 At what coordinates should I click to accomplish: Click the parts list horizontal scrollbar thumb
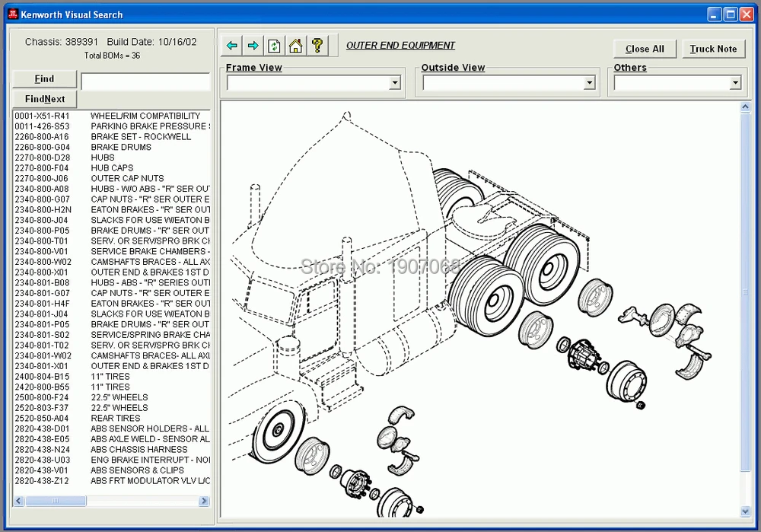[x=56, y=501]
